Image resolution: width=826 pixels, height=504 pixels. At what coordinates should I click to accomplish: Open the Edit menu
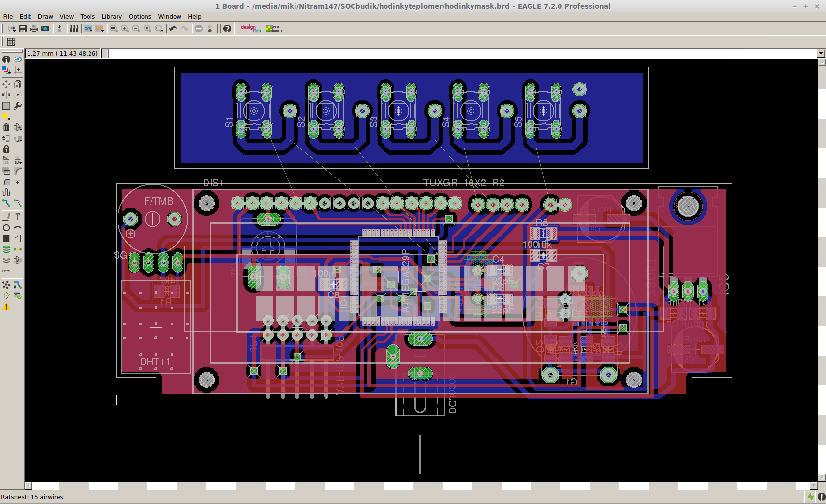(25, 16)
